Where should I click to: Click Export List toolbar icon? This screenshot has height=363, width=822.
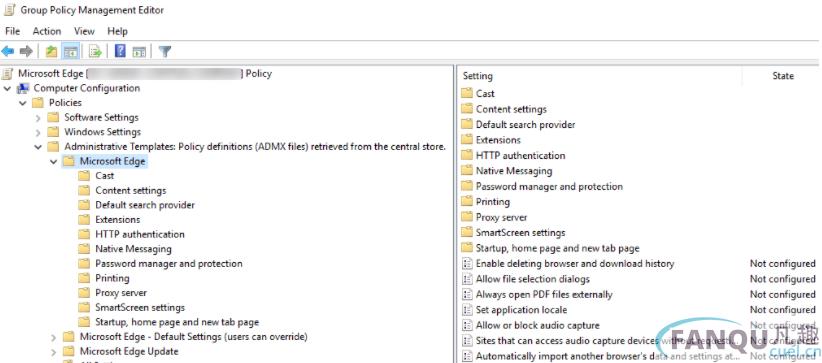point(95,51)
